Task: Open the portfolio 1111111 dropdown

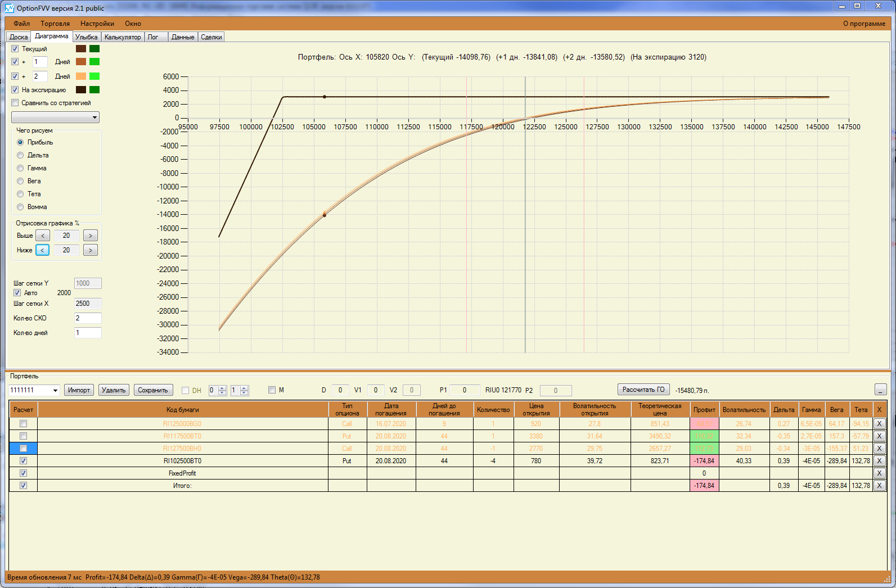Action: pyautogui.click(x=34, y=390)
